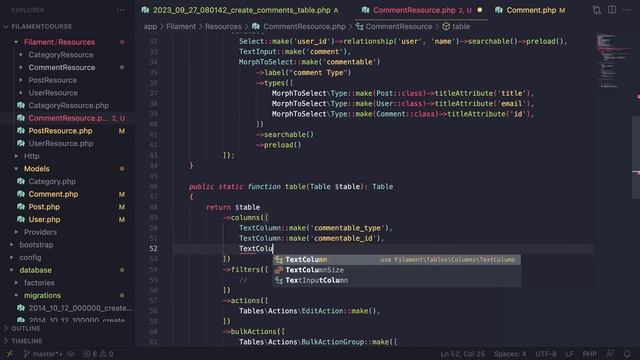640x360 pixels.
Task: Open Comment.php in the Models folder
Action: tap(53, 194)
